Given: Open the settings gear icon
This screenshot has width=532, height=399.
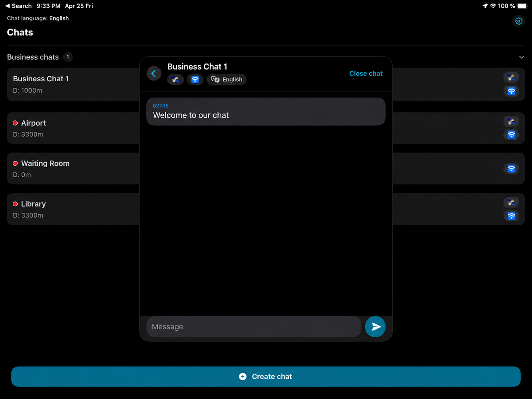Looking at the screenshot, I should click(x=518, y=21).
